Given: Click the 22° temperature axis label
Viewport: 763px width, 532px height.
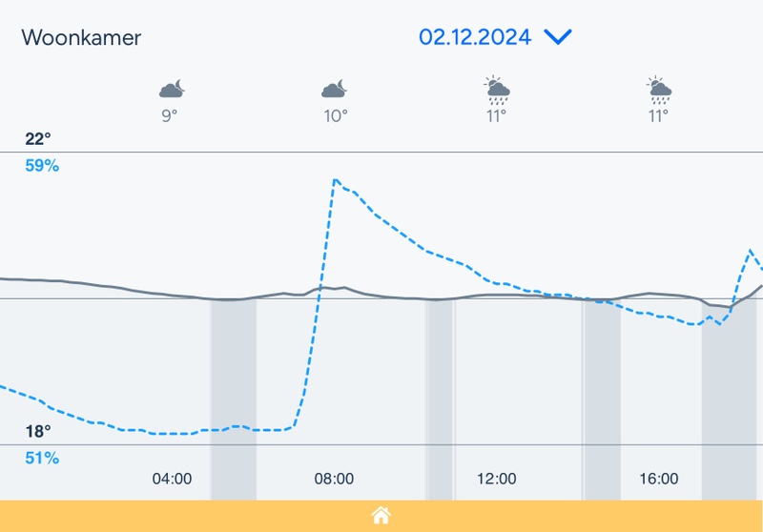Looking at the screenshot, I should point(38,139).
